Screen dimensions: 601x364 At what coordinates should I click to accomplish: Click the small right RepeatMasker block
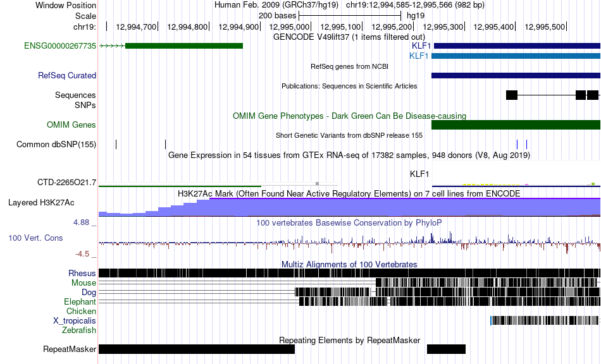coord(446,349)
